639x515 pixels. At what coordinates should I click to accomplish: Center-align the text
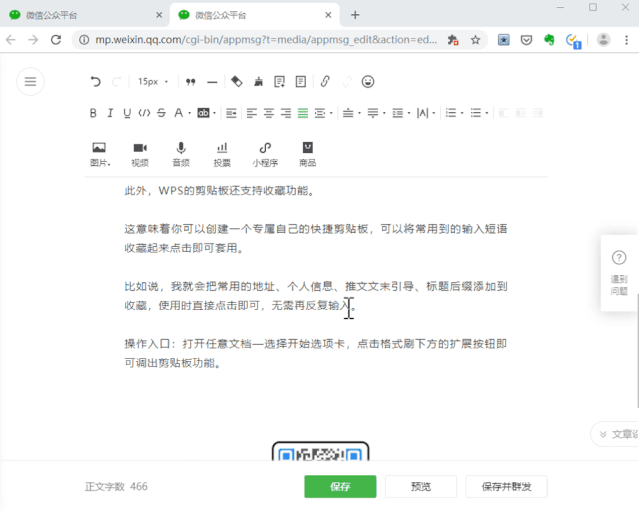pyautogui.click(x=269, y=113)
